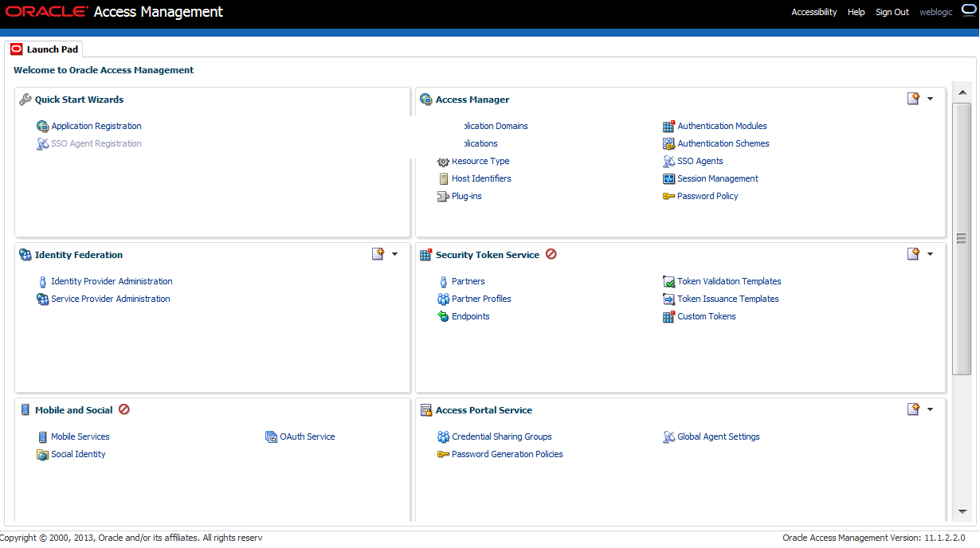
Task: Click the OAuth Service icon
Action: point(272,437)
